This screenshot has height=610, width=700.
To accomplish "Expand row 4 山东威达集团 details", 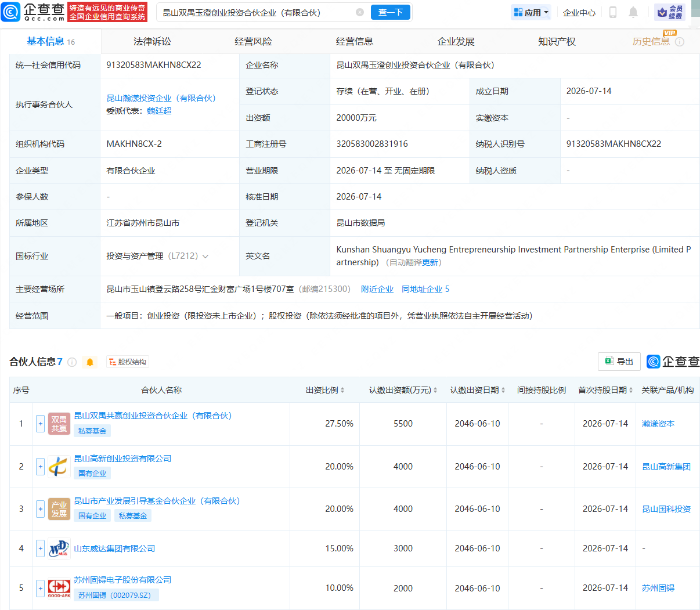I will pyautogui.click(x=40, y=548).
